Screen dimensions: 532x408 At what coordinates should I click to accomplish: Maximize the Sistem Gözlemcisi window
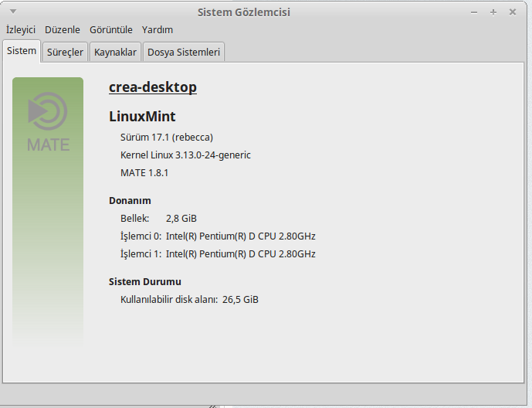click(493, 12)
